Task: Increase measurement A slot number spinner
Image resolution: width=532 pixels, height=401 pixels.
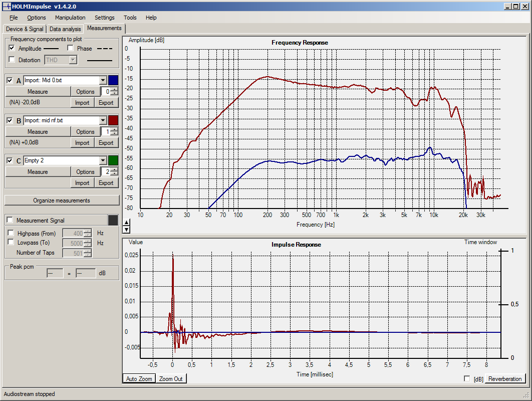Action: tap(115, 90)
